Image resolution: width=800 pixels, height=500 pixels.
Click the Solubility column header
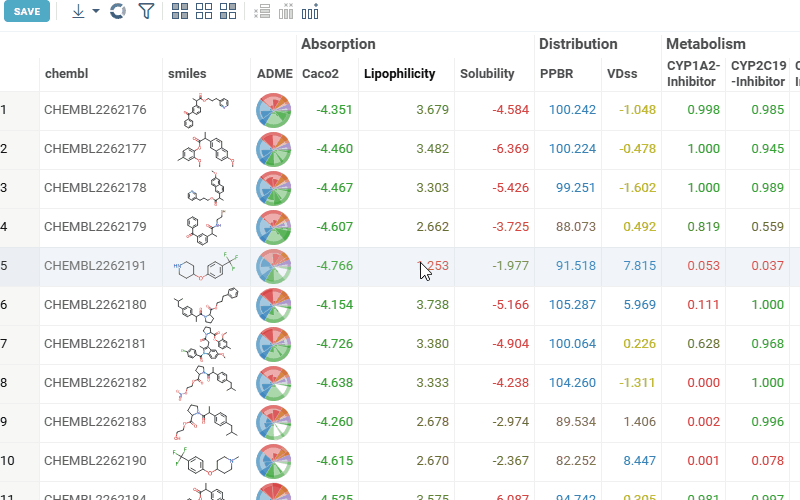point(487,74)
